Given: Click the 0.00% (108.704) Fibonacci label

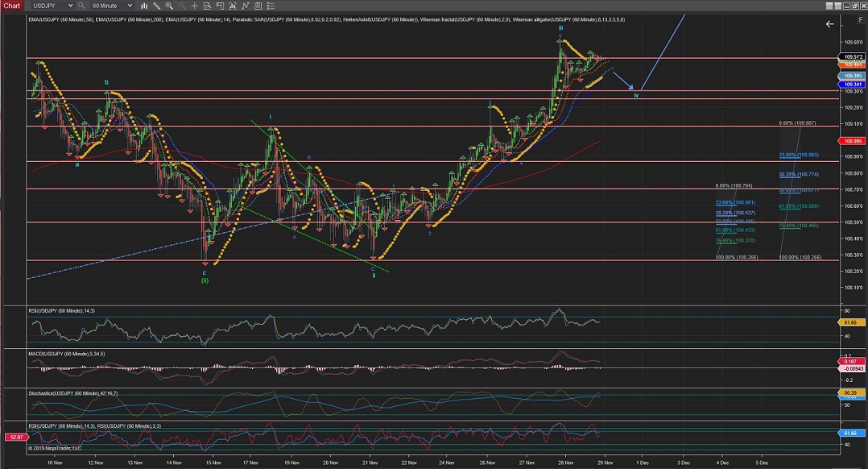Looking at the screenshot, I should tap(734, 185).
